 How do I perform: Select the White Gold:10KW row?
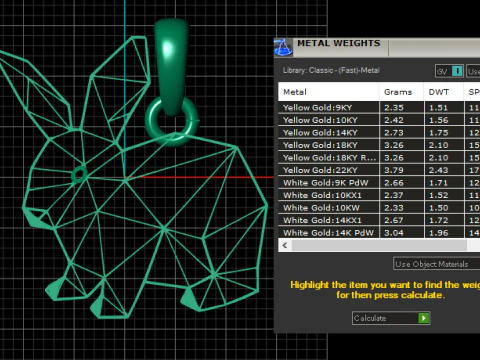[x=379, y=208]
